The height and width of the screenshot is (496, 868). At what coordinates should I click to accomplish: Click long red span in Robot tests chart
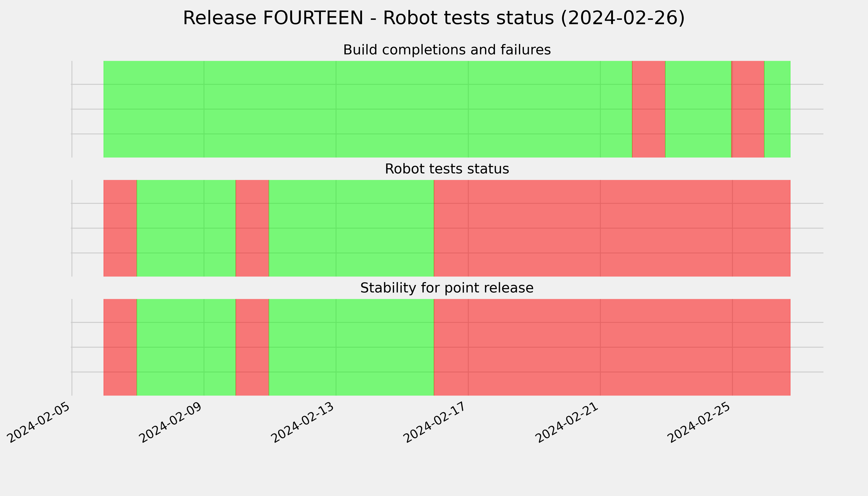612,228
